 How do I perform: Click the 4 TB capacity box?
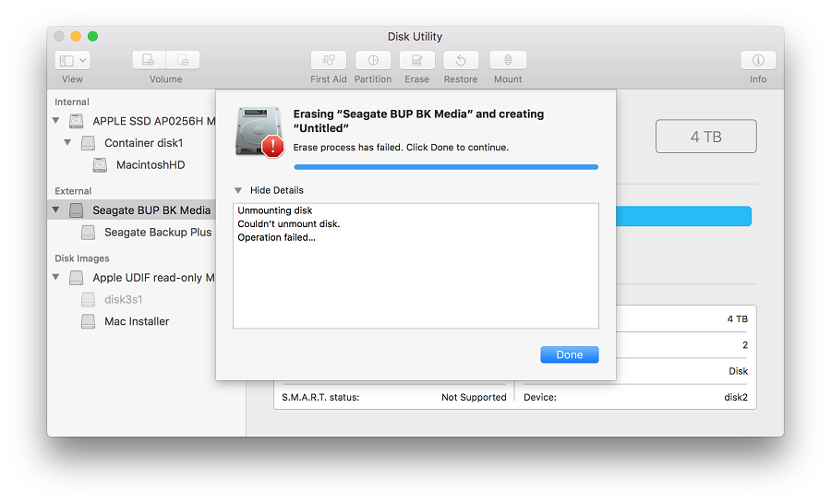[x=706, y=137]
